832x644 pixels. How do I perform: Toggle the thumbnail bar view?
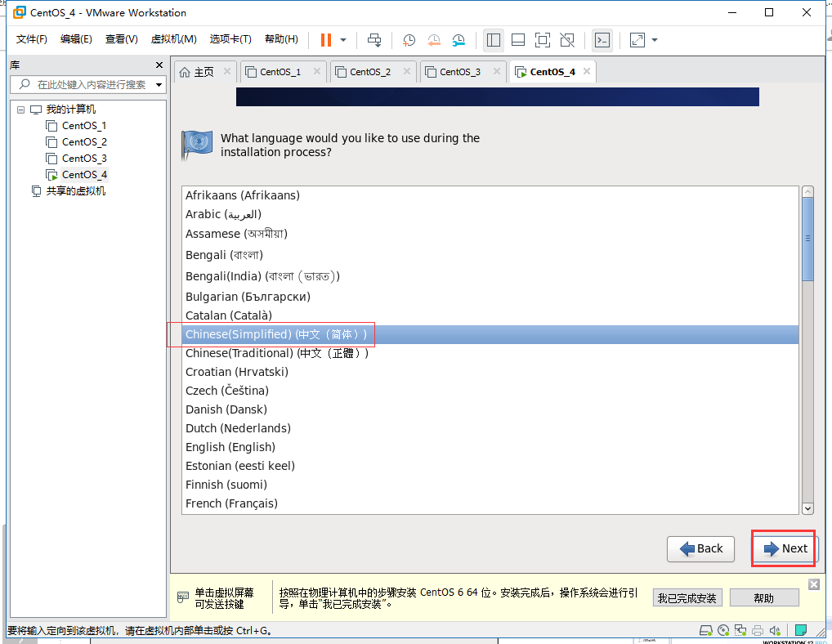tap(518, 40)
